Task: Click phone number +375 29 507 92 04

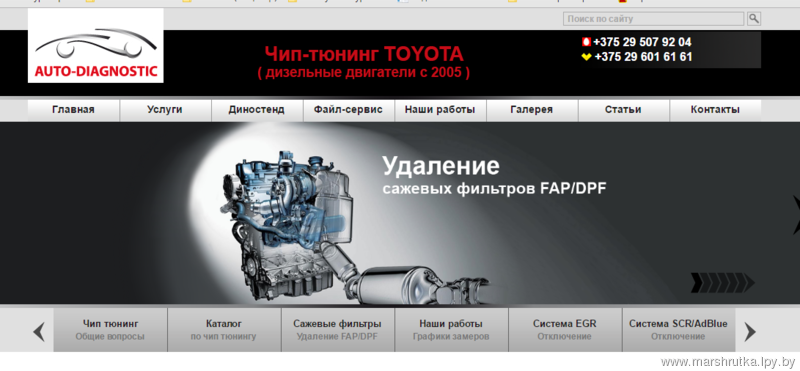Action: 642,42
